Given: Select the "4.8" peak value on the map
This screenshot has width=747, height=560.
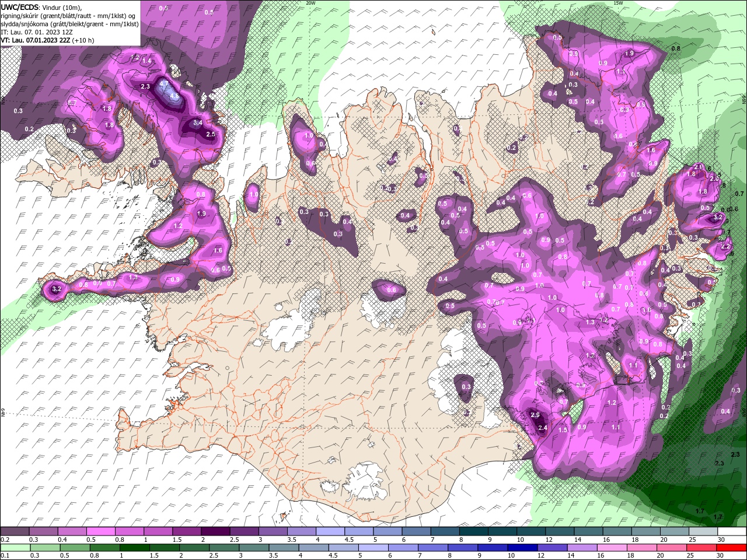Looking at the screenshot, I should coord(173,96).
